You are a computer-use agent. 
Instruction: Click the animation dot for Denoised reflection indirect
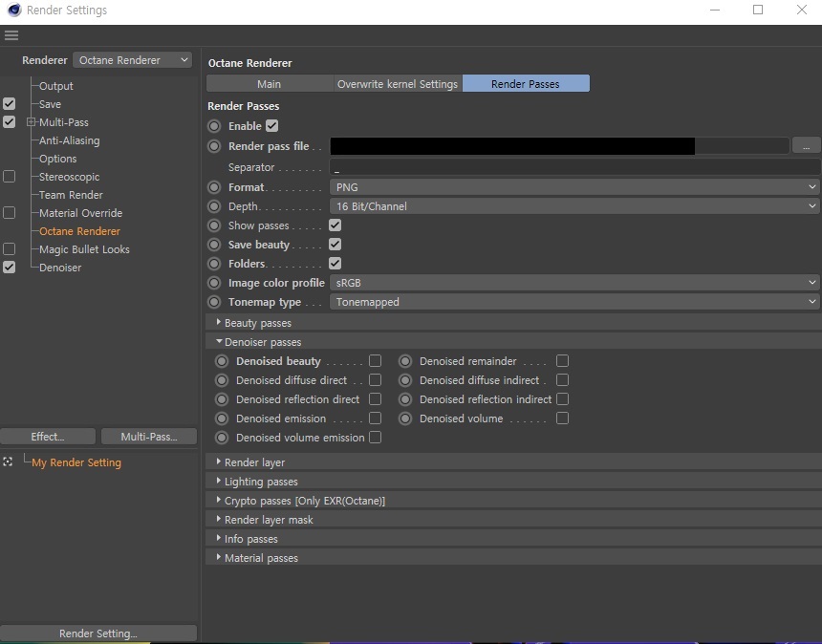405,399
